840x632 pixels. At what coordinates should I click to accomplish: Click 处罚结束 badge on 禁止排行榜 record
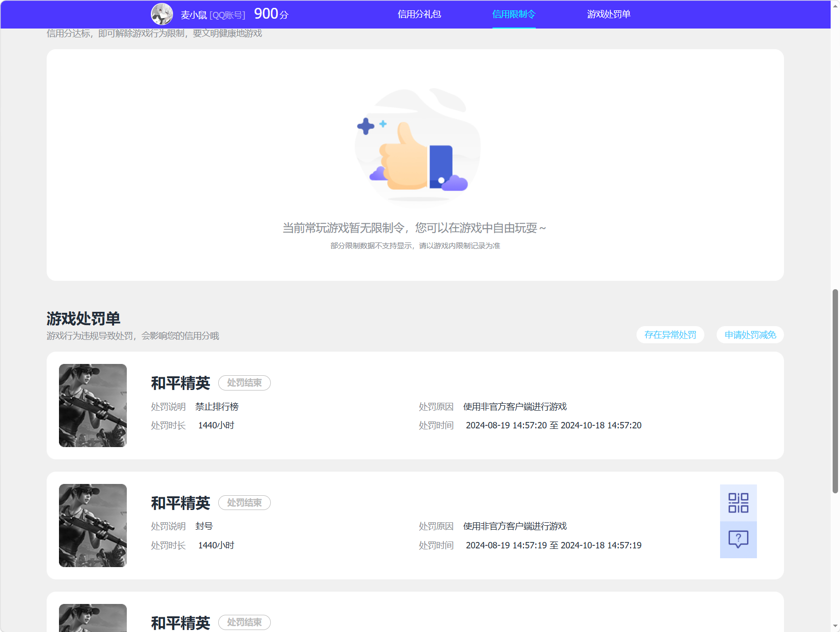pos(244,383)
